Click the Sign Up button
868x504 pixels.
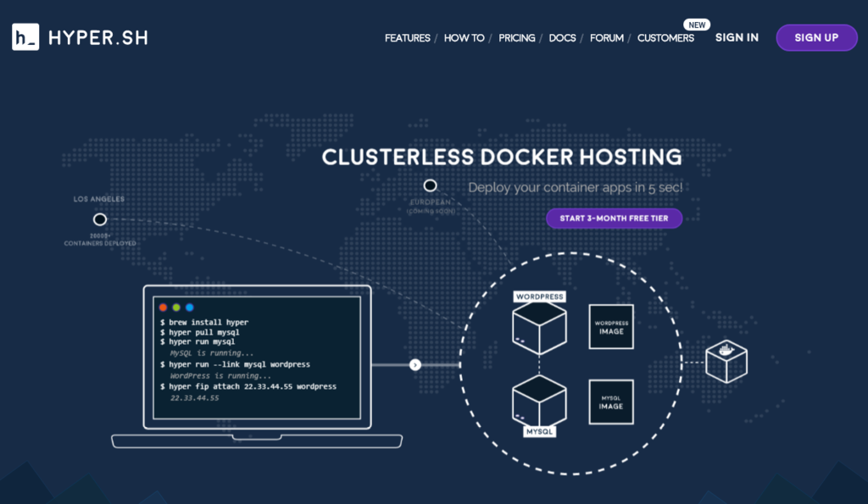816,37
